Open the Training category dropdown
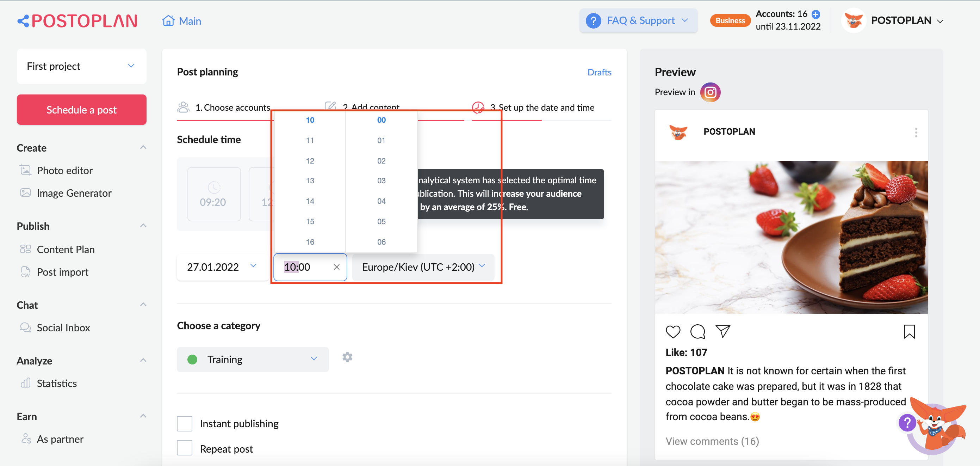This screenshot has height=466, width=980. [x=253, y=359]
